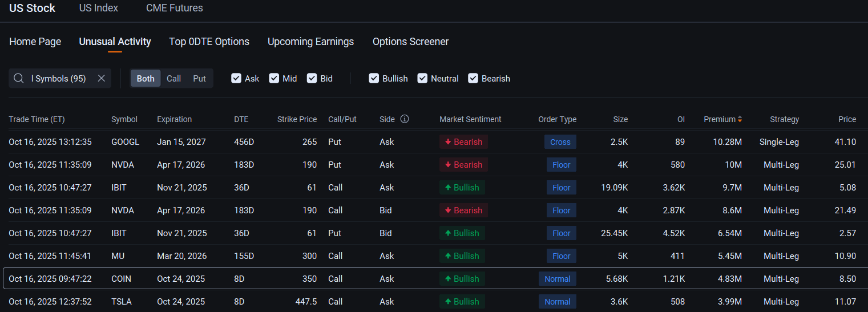Screen dimensions: 868x312
Task: Click the Mar 20, 2026 expiration
Action: [x=182, y=256]
